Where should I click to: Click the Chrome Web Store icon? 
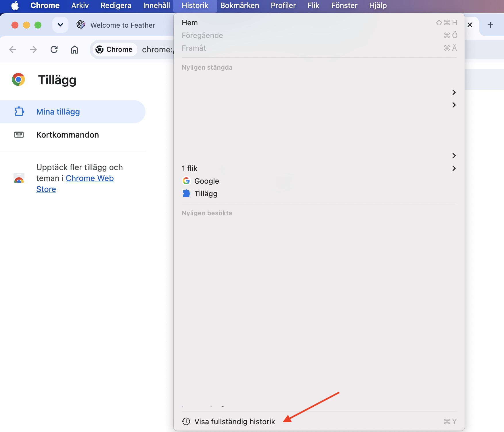(x=19, y=178)
